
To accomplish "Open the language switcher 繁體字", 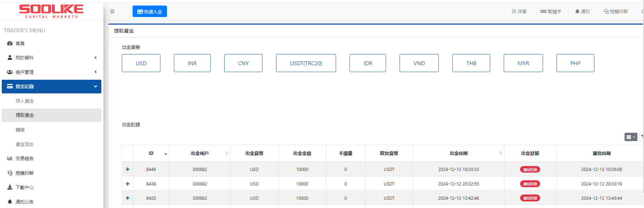I will point(551,11).
